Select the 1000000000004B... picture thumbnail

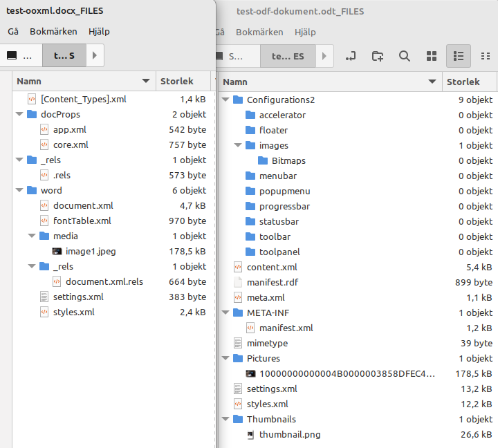coord(250,374)
